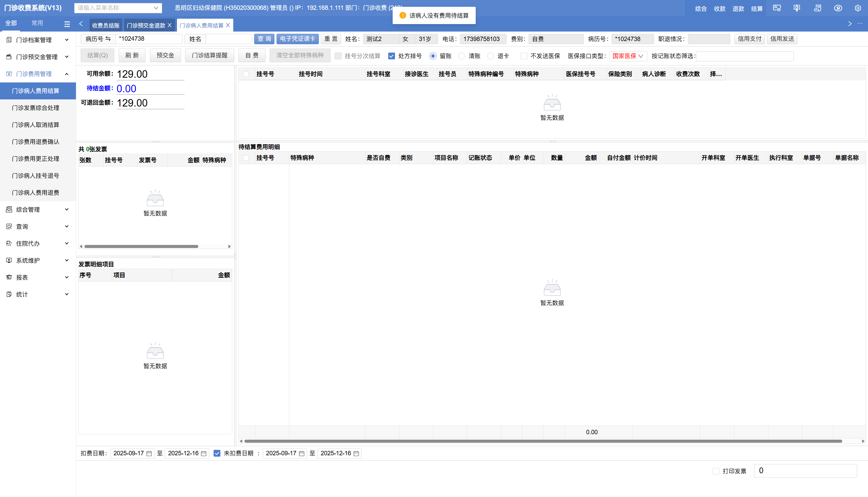Click the 病历号 swap arrows icon

[108, 39]
